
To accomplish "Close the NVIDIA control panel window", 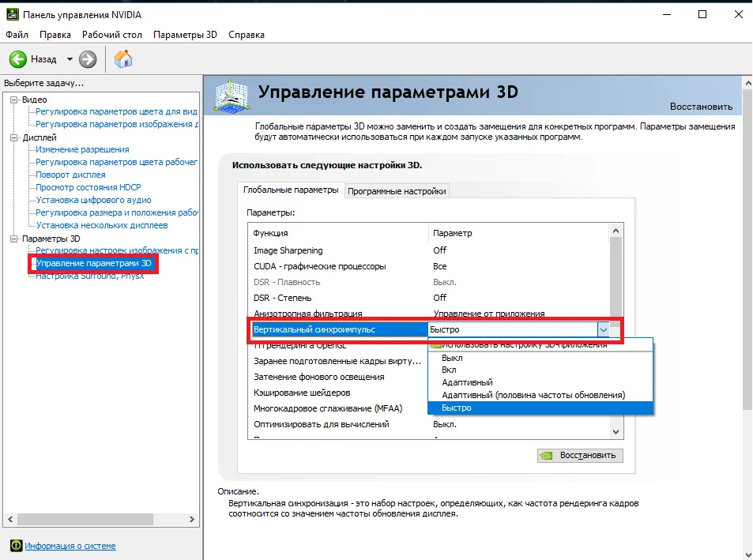I will (739, 14).
